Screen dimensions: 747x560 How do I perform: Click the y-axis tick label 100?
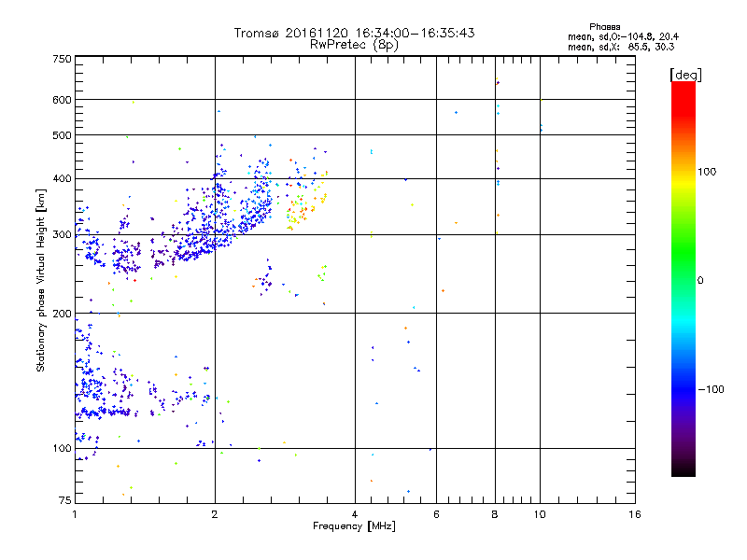click(x=62, y=449)
